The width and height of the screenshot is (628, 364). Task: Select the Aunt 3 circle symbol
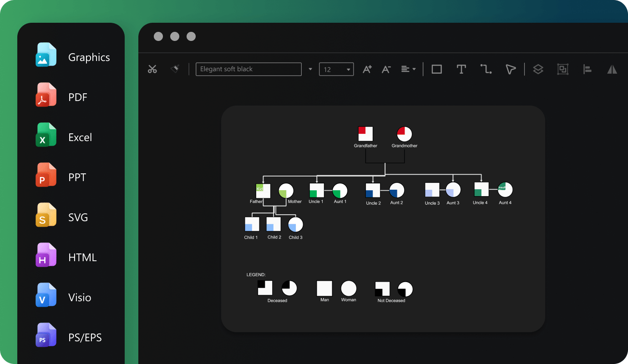453,190
